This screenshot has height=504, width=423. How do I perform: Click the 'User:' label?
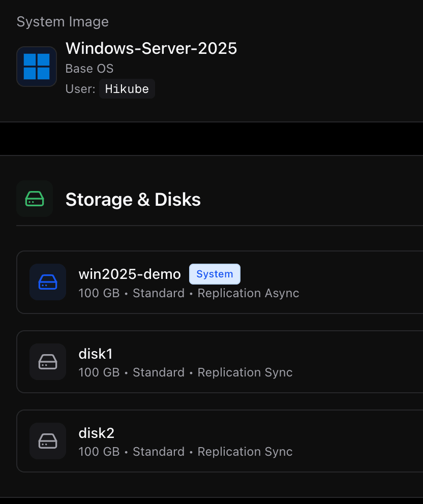[x=80, y=89]
